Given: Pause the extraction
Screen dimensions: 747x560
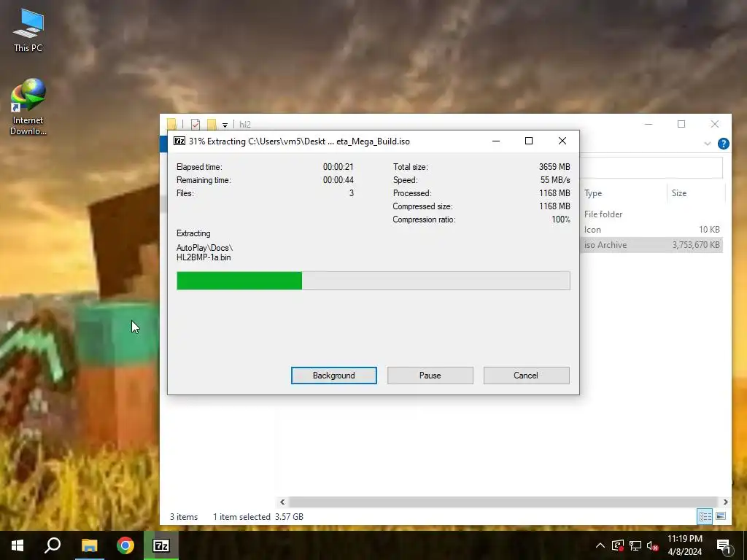Looking at the screenshot, I should (430, 376).
